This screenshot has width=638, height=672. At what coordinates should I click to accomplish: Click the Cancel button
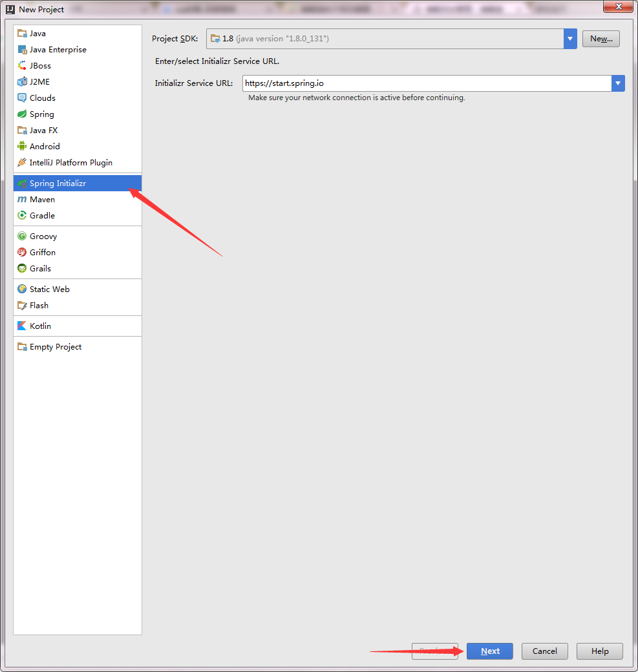tap(544, 651)
